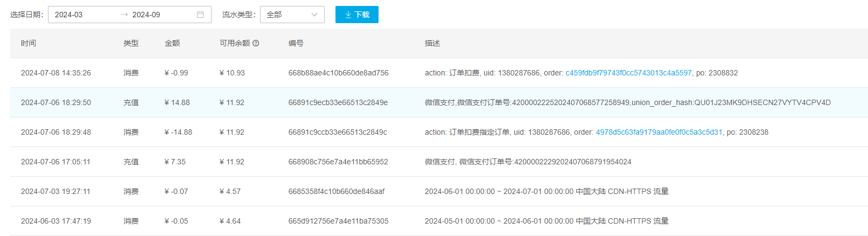Click the 流水类型 label
Image resolution: width=868 pixels, height=236 pixels.
[x=239, y=15]
